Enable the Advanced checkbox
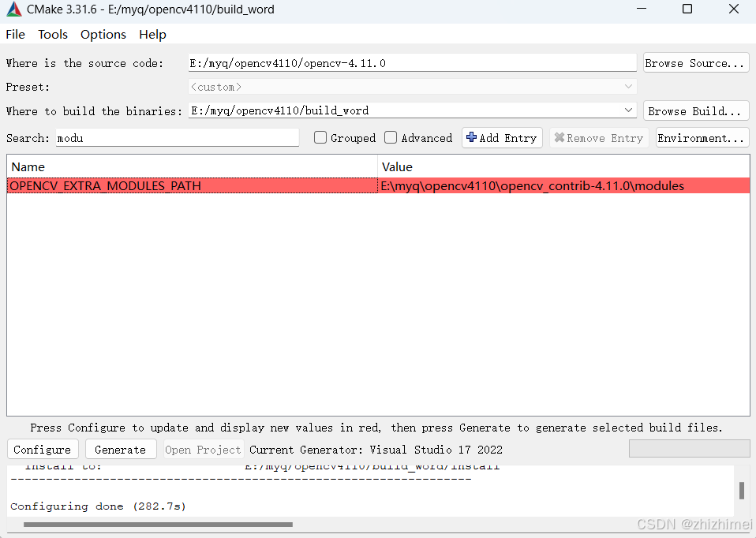756x538 pixels. [391, 138]
